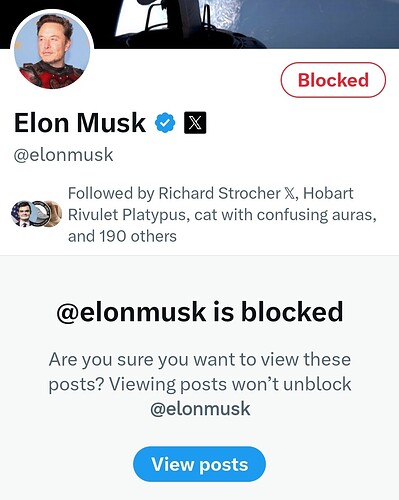This screenshot has width=399, height=500.
Task: Click the middle follower avatar with circular emblem
Action: 40,214
